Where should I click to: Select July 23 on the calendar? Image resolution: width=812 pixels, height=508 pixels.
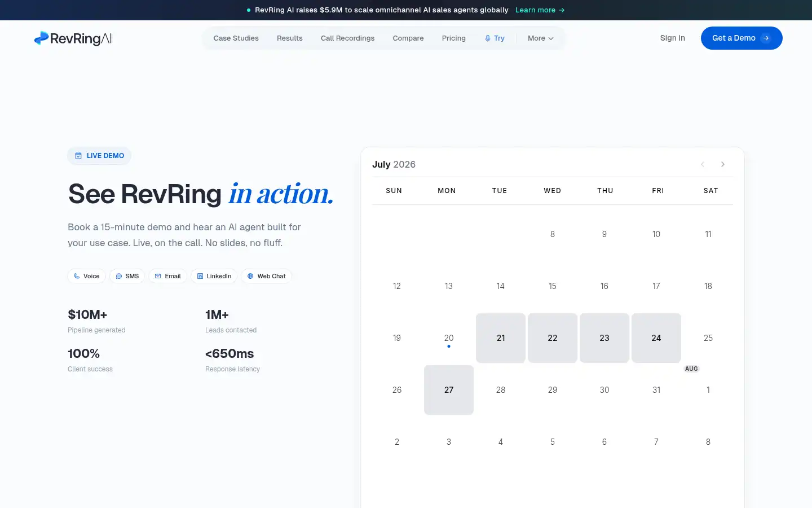(x=604, y=338)
